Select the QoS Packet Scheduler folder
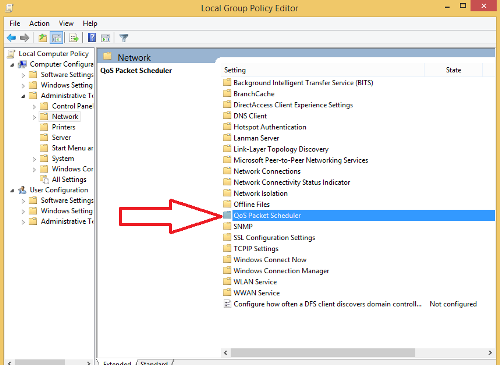The image size is (500, 365). (x=358, y=215)
